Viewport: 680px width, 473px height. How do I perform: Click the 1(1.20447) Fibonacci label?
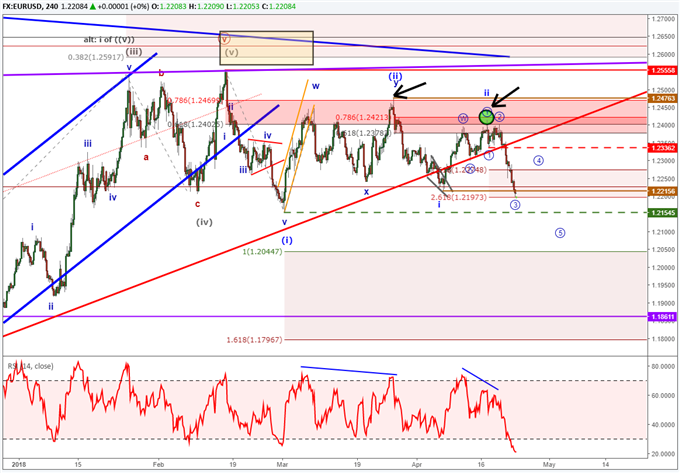click(262, 251)
